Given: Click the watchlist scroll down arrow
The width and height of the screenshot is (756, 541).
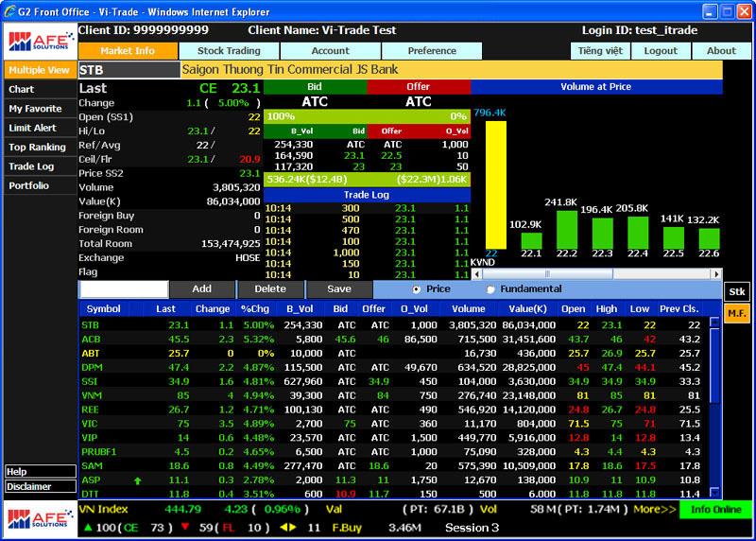Looking at the screenshot, I should 714,492.
